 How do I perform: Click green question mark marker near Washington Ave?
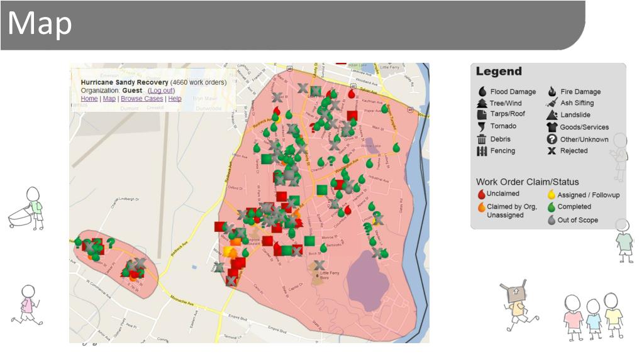[x=331, y=161]
